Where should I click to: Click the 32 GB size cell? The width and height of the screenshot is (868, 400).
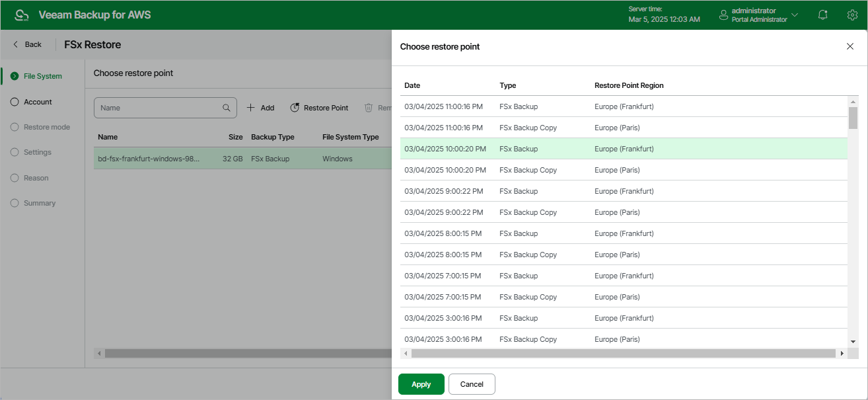(x=233, y=159)
